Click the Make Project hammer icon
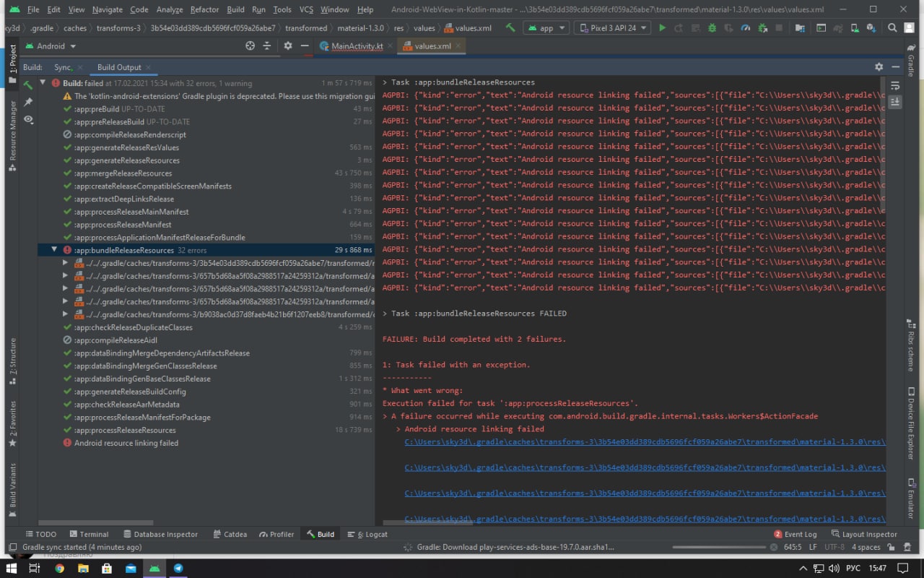Viewport: 924px width, 578px height. (x=510, y=27)
